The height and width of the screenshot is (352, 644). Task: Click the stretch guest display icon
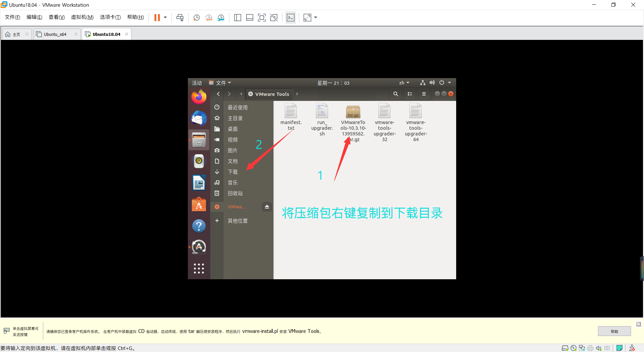pos(307,17)
